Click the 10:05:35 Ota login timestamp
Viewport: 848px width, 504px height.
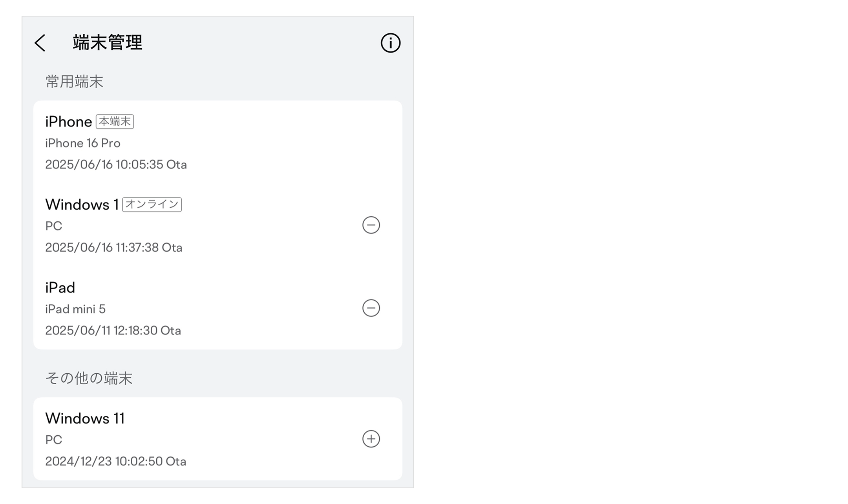pyautogui.click(x=116, y=164)
